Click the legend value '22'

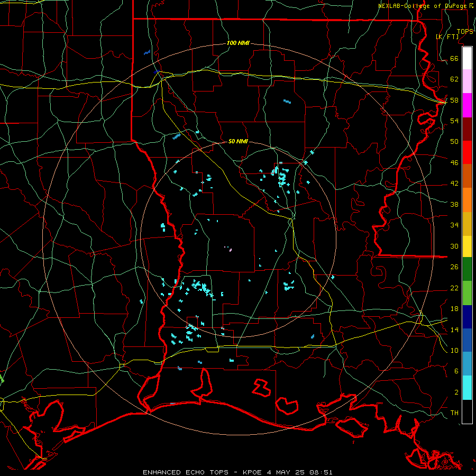click(x=454, y=288)
